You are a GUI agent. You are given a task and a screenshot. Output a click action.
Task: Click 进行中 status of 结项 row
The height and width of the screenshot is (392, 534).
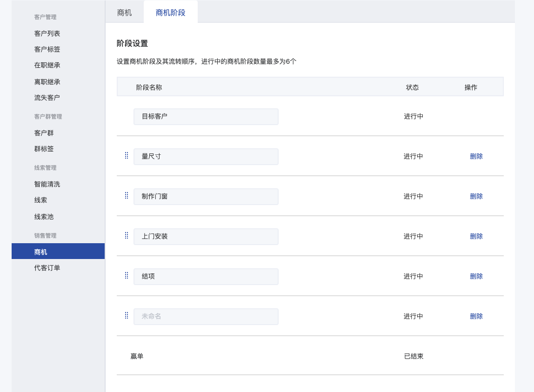pyautogui.click(x=413, y=276)
